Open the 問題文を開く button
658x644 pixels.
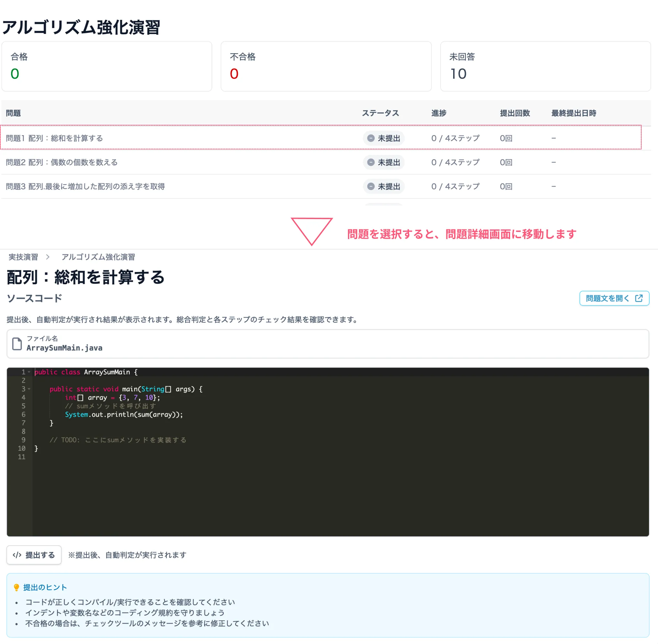tap(614, 298)
